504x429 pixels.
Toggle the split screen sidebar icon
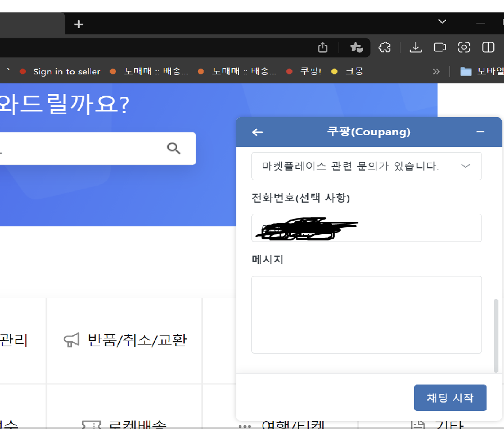tap(488, 47)
